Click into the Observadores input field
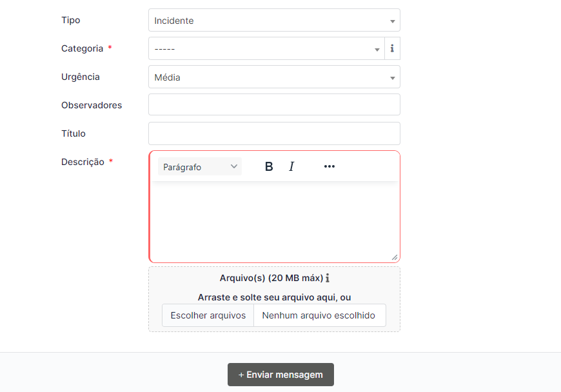 coord(274,104)
